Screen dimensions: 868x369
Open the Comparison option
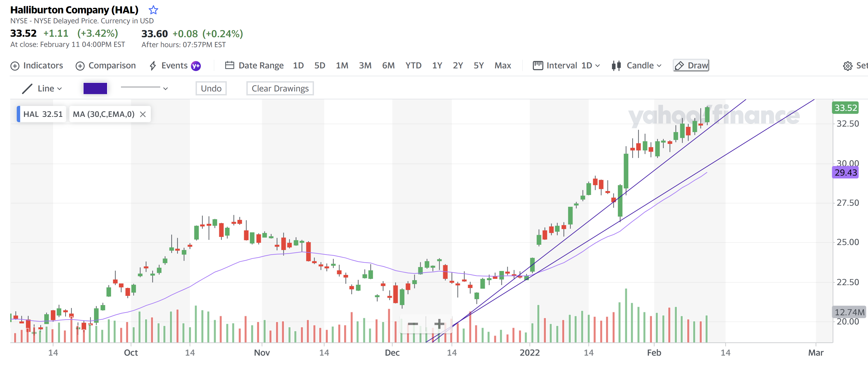tap(106, 66)
